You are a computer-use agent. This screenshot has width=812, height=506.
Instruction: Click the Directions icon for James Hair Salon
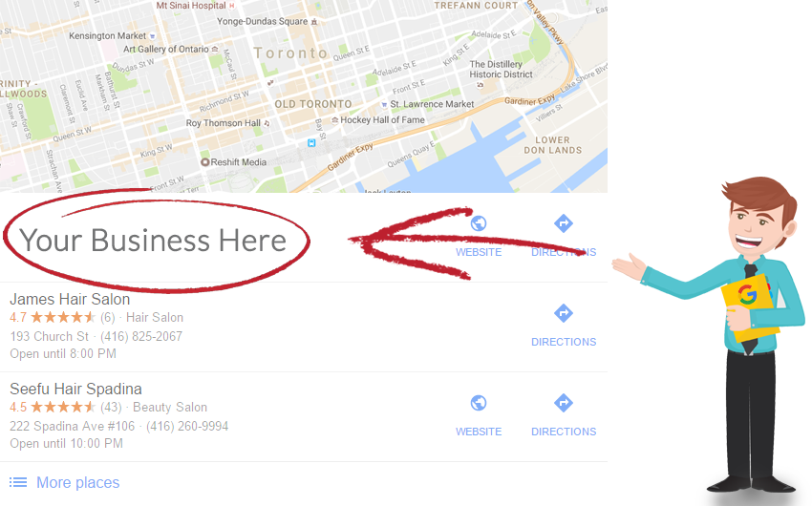(x=564, y=313)
